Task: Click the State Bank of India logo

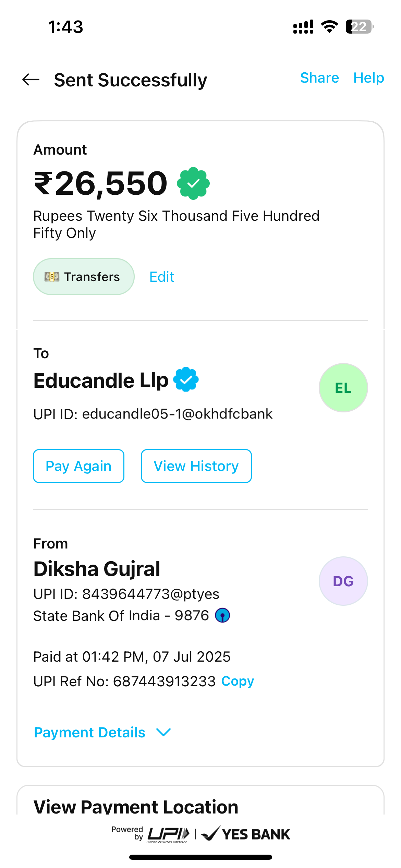Action: click(x=222, y=616)
